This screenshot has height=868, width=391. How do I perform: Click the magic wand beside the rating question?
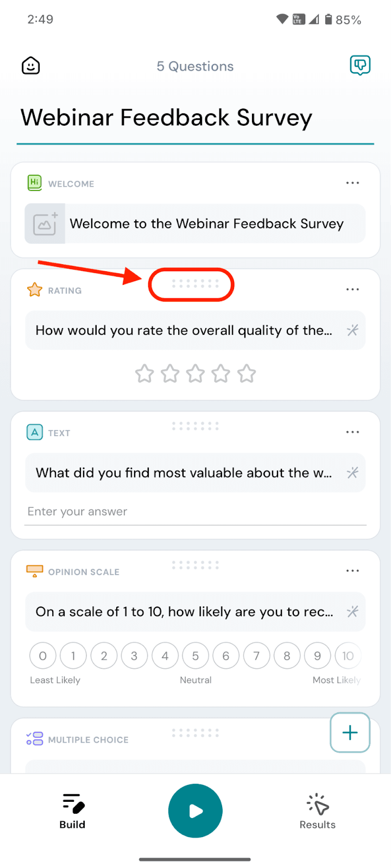tap(352, 330)
